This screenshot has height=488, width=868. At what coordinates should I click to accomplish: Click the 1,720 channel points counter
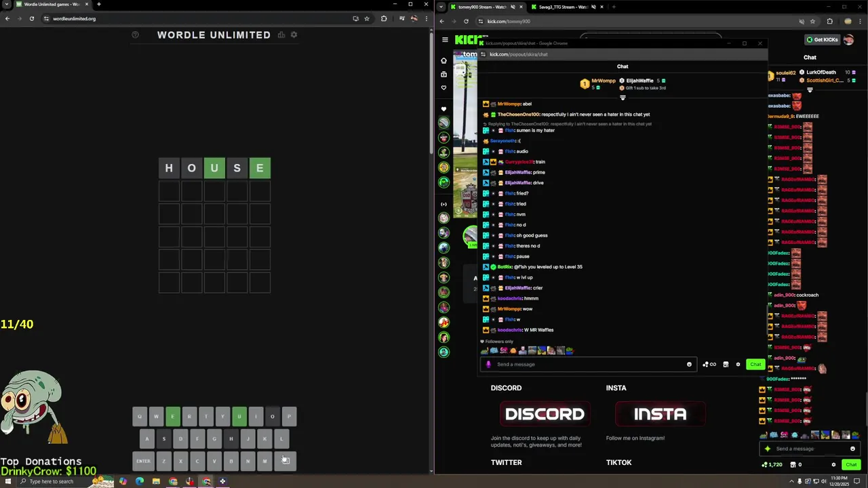[x=772, y=464]
